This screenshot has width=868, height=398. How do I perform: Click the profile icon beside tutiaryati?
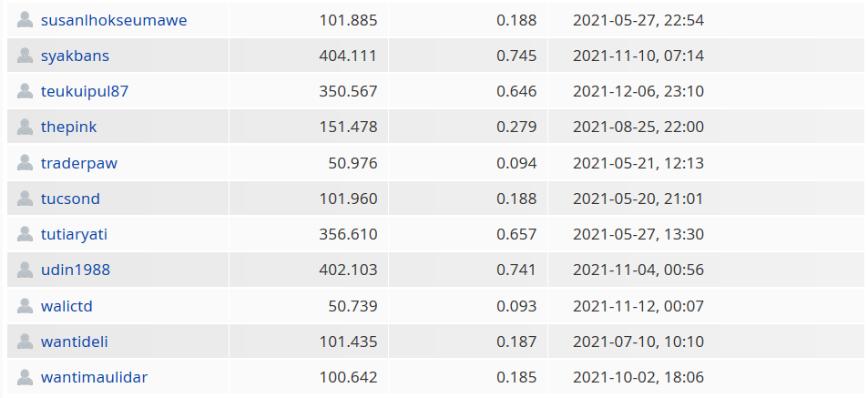click(x=25, y=234)
